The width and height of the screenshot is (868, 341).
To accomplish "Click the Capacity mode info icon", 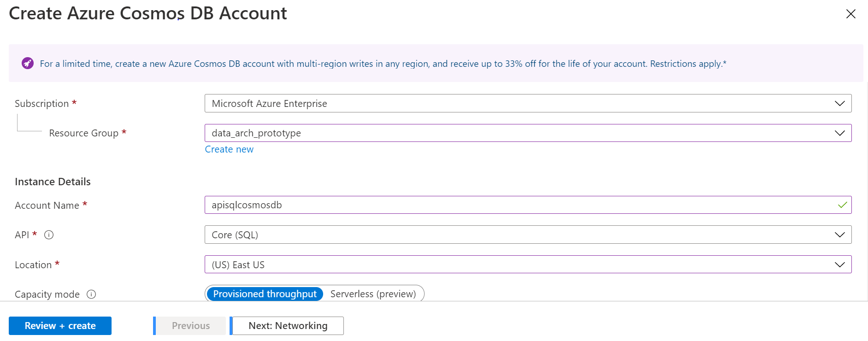I will tap(91, 294).
